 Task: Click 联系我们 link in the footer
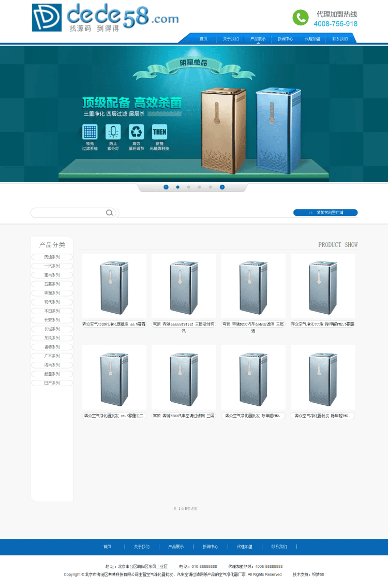coord(279,547)
